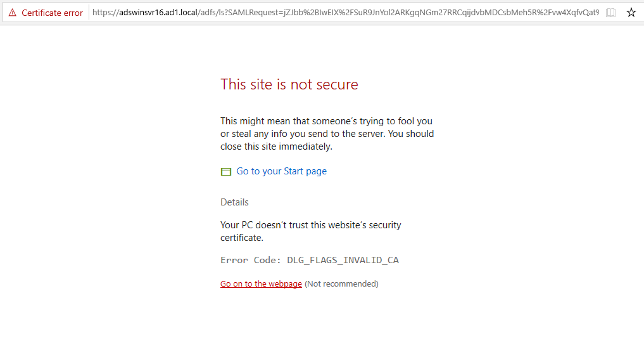The height and width of the screenshot is (357, 644).
Task: Click the '(Not recommended)' text
Action: coord(341,284)
